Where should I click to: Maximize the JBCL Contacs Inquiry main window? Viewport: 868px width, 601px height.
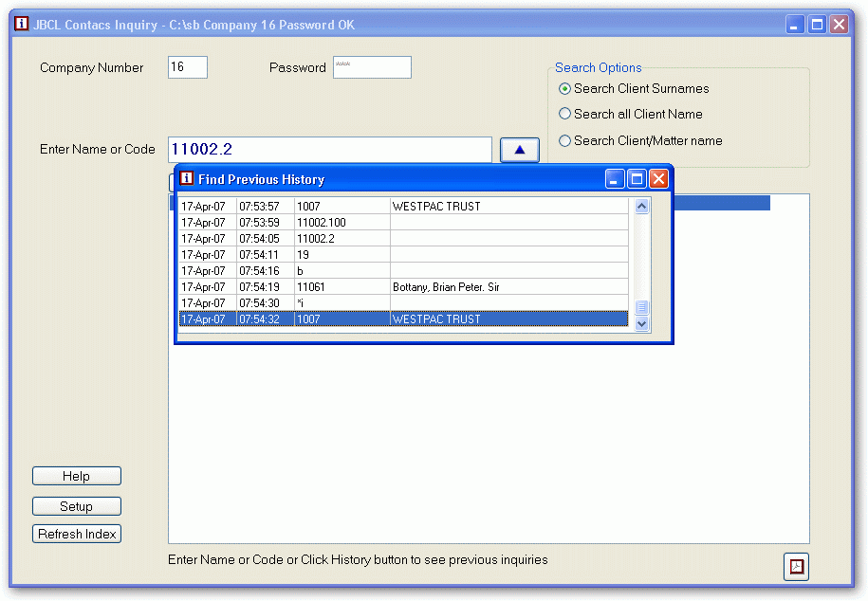[817, 25]
